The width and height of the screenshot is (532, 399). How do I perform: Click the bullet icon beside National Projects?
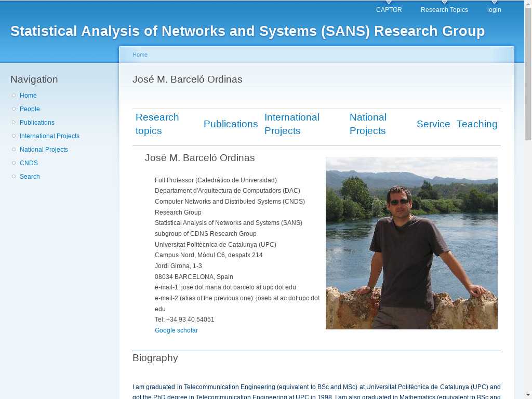pos(14,150)
